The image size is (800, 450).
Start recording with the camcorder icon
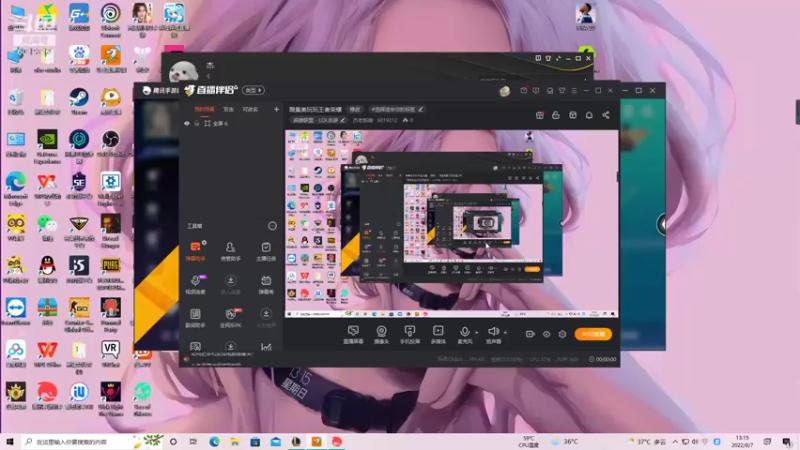pyautogui.click(x=530, y=334)
